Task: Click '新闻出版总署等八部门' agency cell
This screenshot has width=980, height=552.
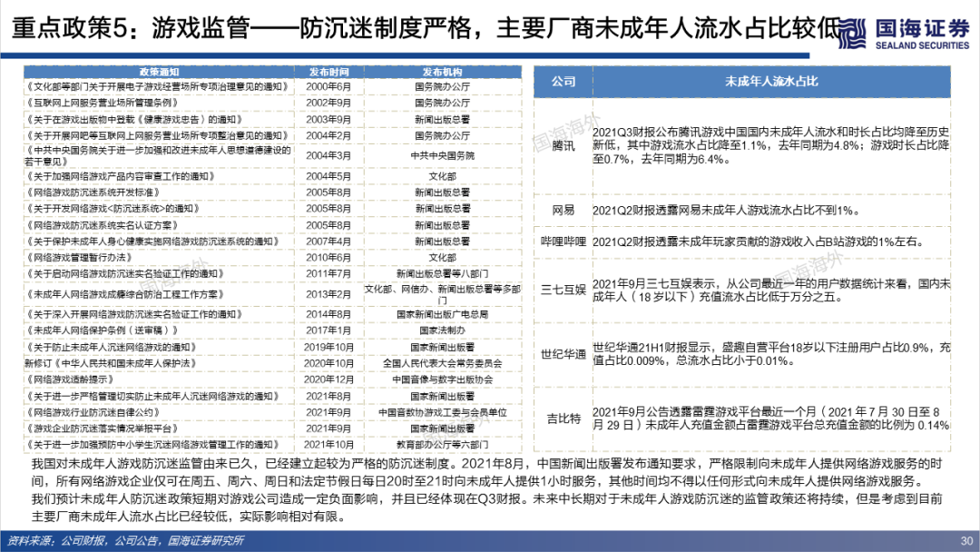Action: pyautogui.click(x=443, y=274)
